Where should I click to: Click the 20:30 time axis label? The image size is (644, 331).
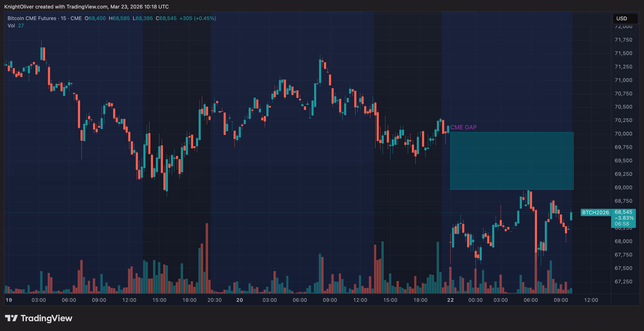[x=214, y=300]
